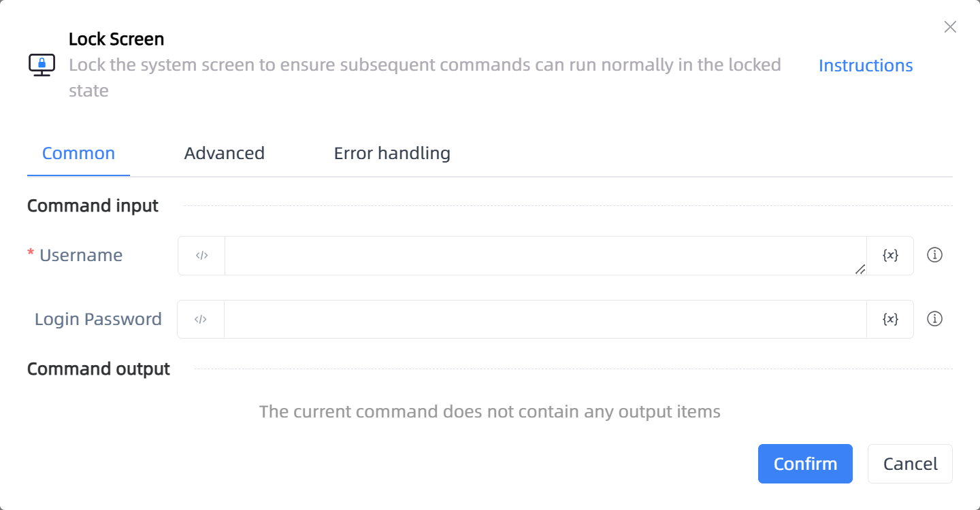The height and width of the screenshot is (510, 980).
Task: Insert variable into Login Password with {x}
Action: 890,319
